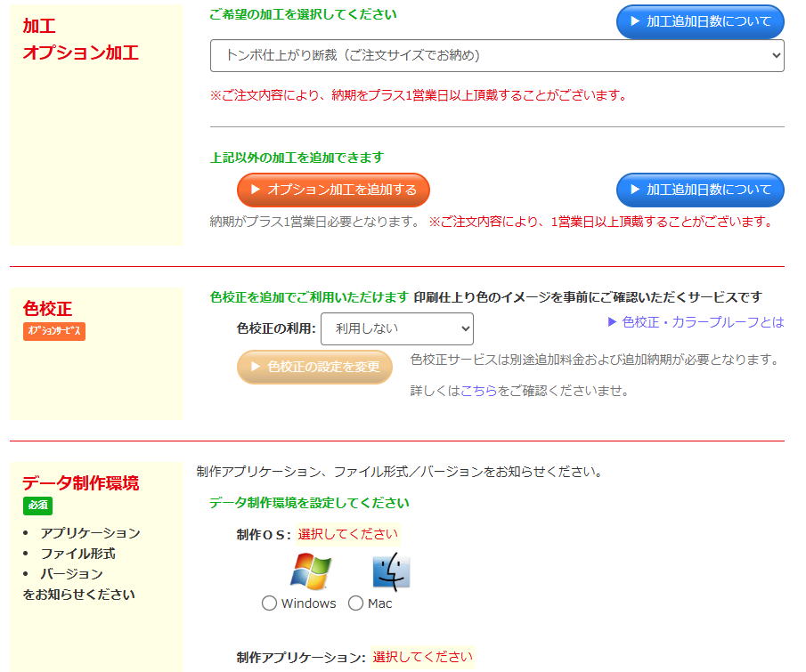Click the 色校正の設定を変更 button
This screenshot has height=672, width=806.
coord(314,367)
